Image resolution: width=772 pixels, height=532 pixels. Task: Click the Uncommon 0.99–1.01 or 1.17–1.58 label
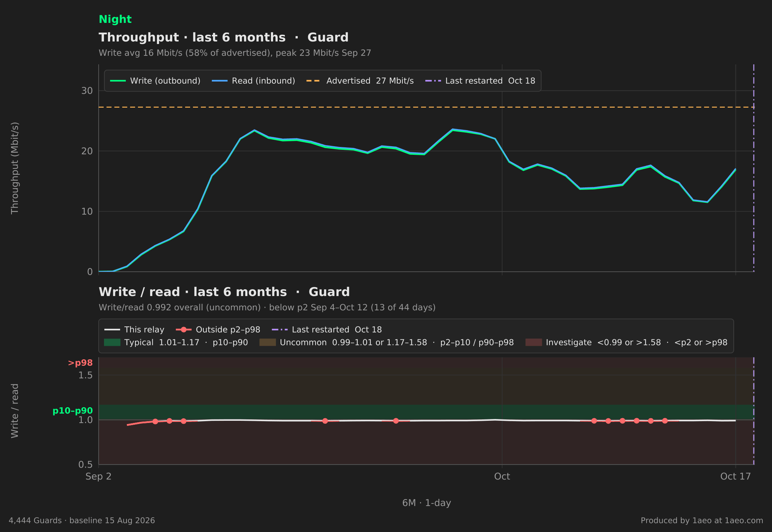(397, 343)
